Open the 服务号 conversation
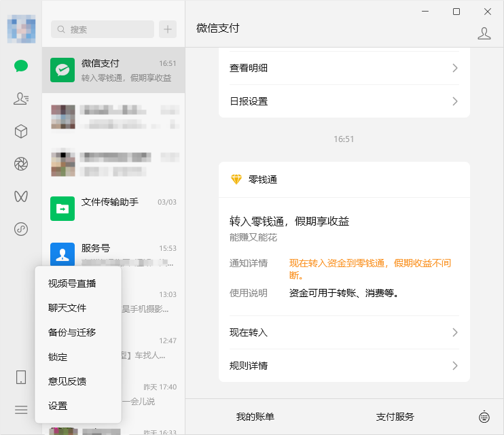This screenshot has height=435, width=504. pos(113,255)
